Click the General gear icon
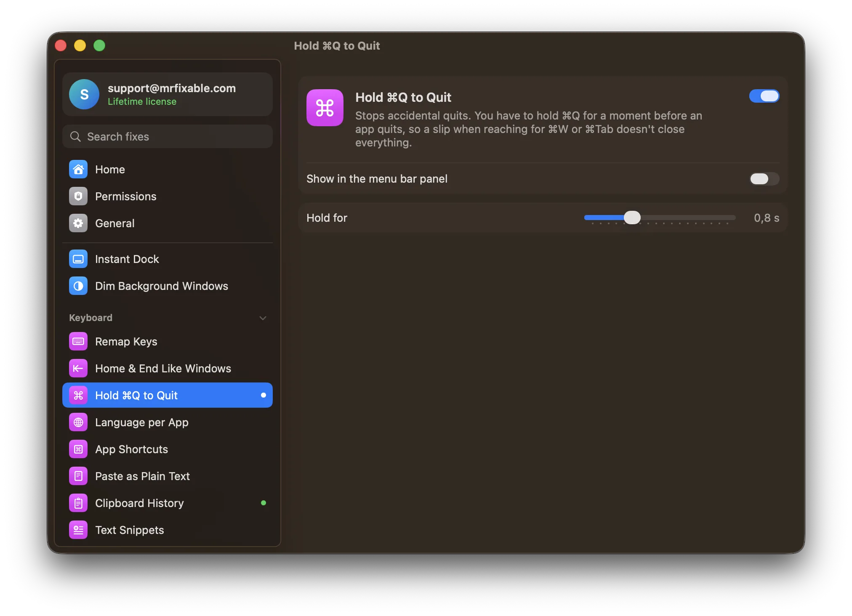Image resolution: width=852 pixels, height=616 pixels. click(78, 223)
